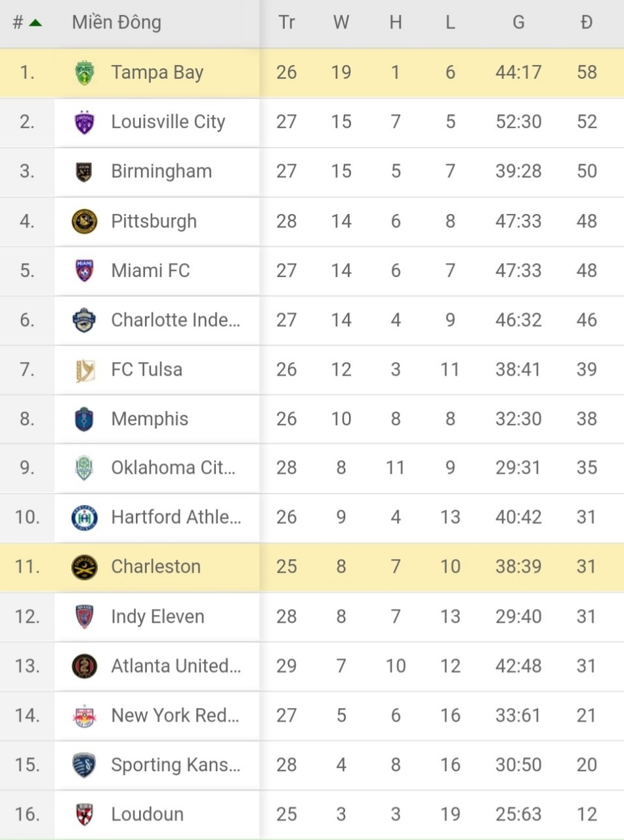Sort table by the W wins column

point(341,23)
